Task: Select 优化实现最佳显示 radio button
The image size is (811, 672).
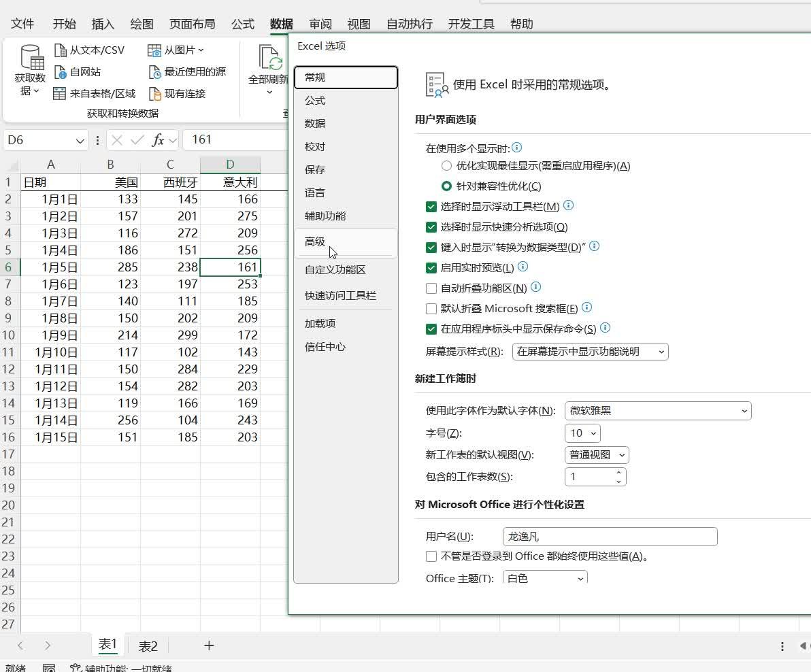Action: coord(446,166)
